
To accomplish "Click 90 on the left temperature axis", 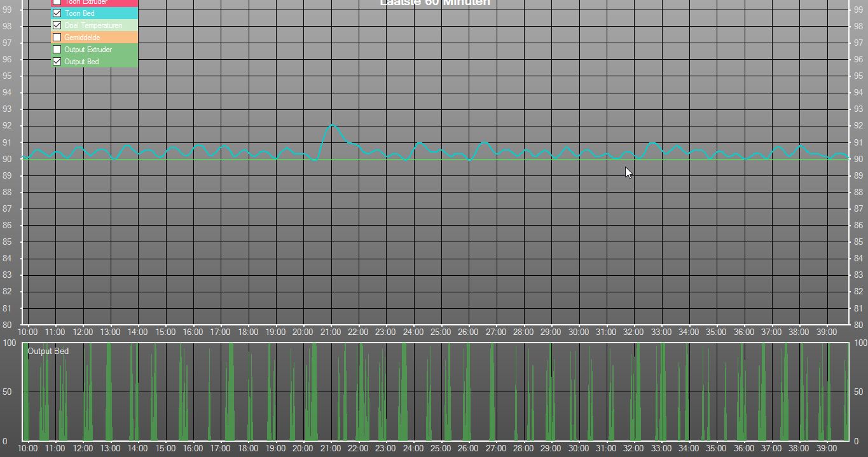I will tap(7, 159).
